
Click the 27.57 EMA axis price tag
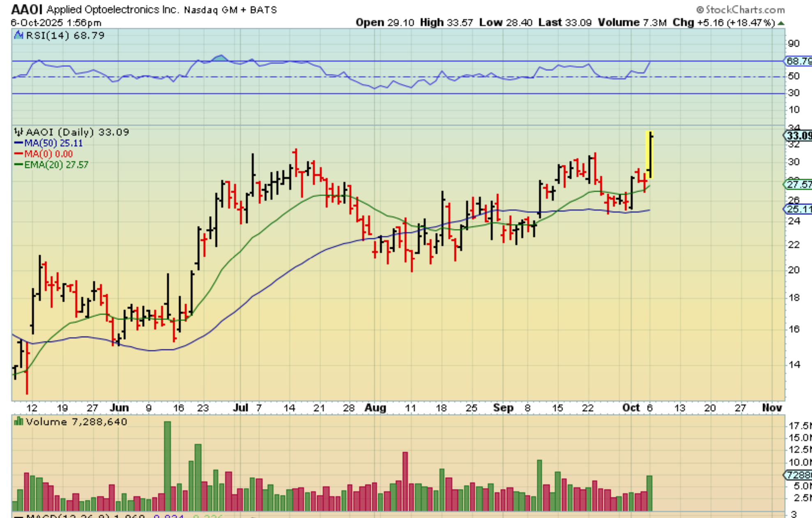(x=798, y=184)
